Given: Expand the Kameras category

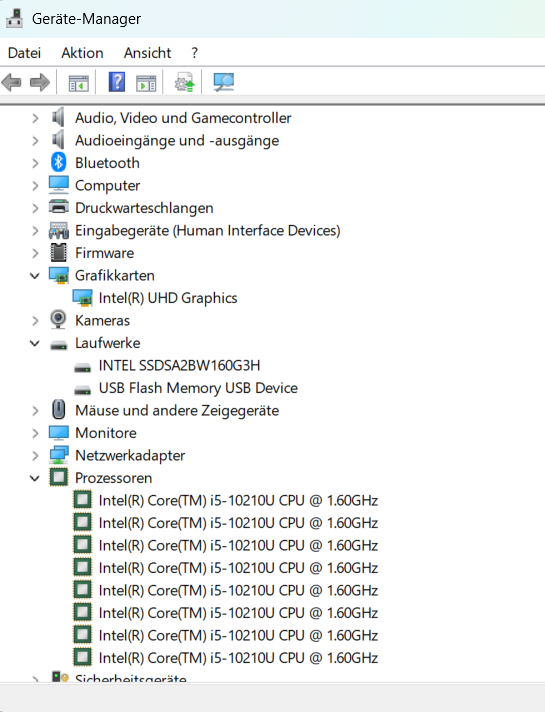Looking at the screenshot, I should click(x=35, y=321).
